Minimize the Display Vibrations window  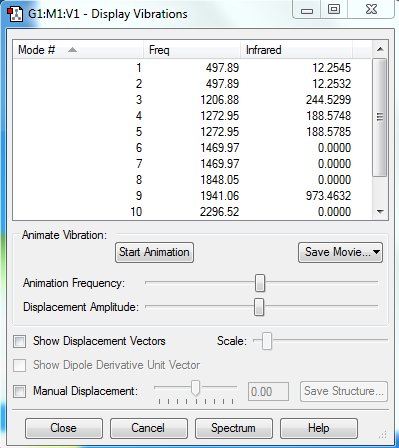coord(307,9)
